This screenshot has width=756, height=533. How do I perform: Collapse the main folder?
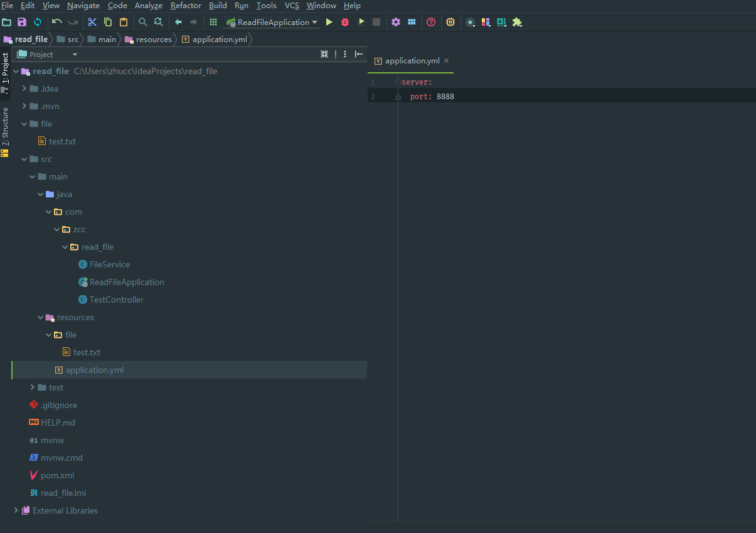tap(33, 176)
